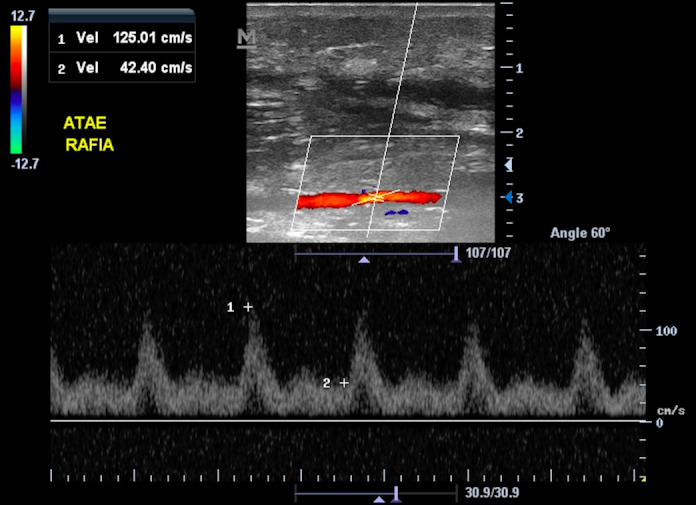Click the 100 velocity scale label
This screenshot has height=505, width=696.
(x=666, y=331)
